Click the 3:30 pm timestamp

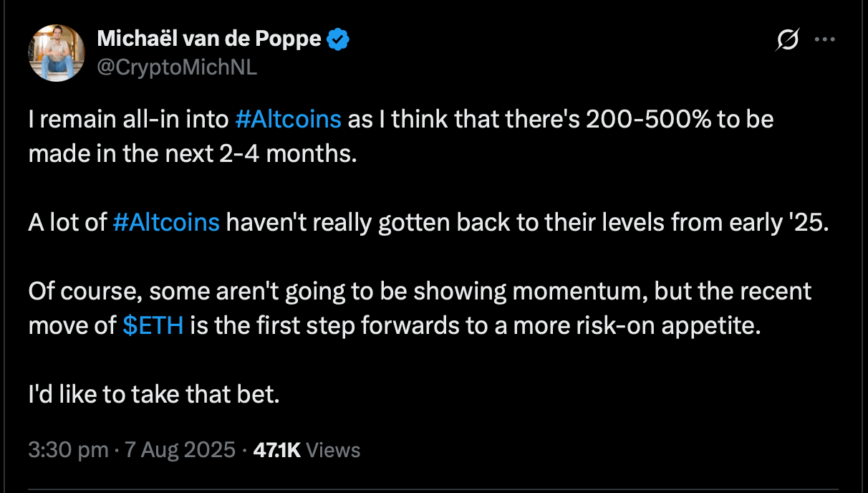point(68,450)
